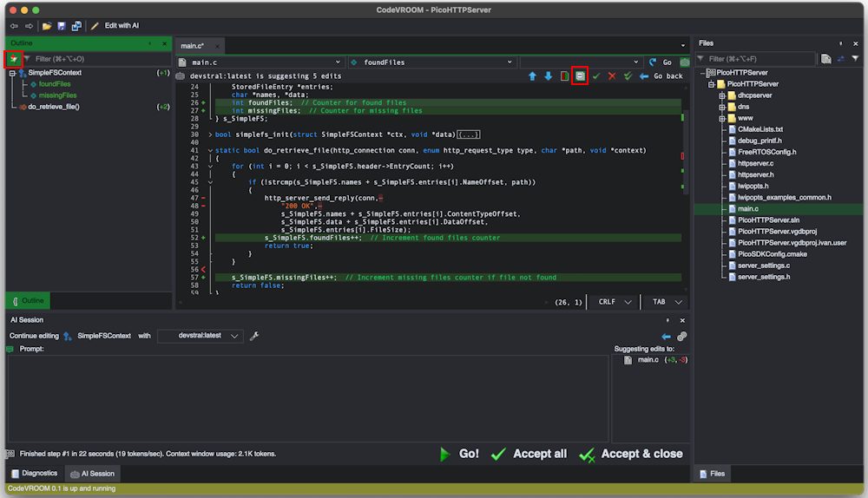Expand the dhcpserver folder

[x=722, y=95]
